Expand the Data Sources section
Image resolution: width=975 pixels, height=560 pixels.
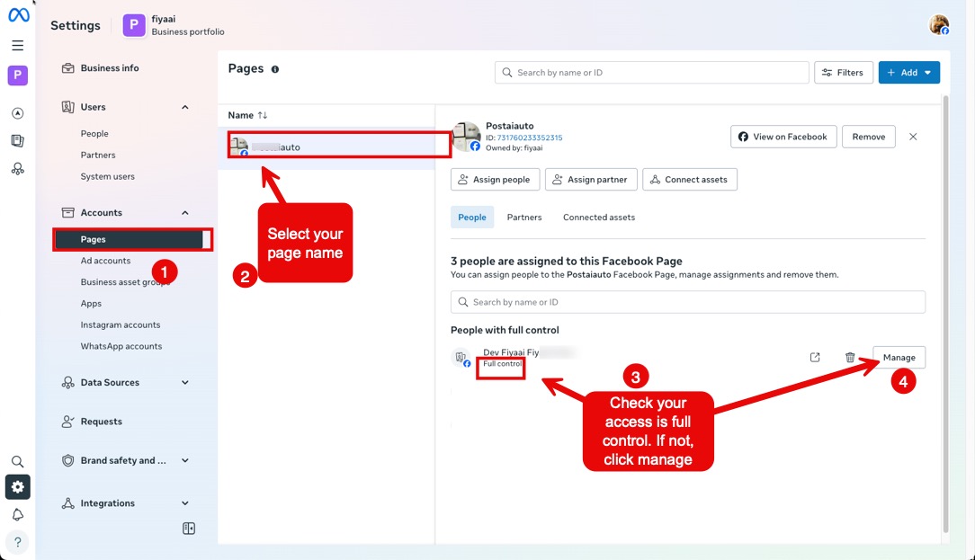coord(185,382)
